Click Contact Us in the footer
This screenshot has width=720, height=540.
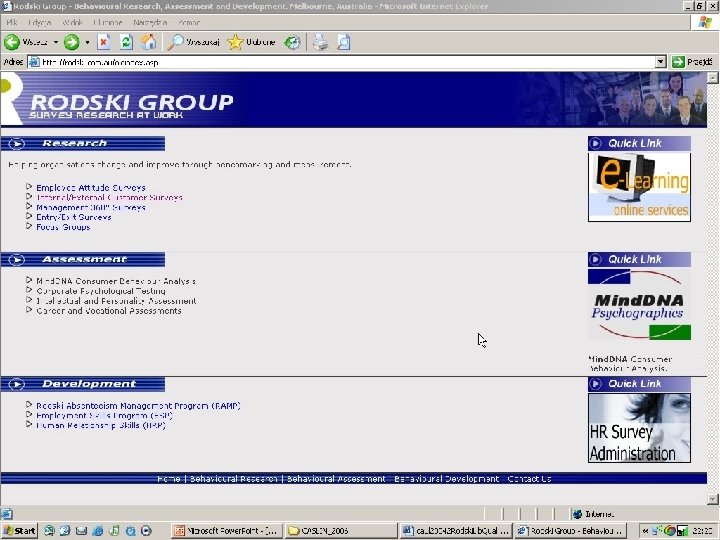pos(529,478)
